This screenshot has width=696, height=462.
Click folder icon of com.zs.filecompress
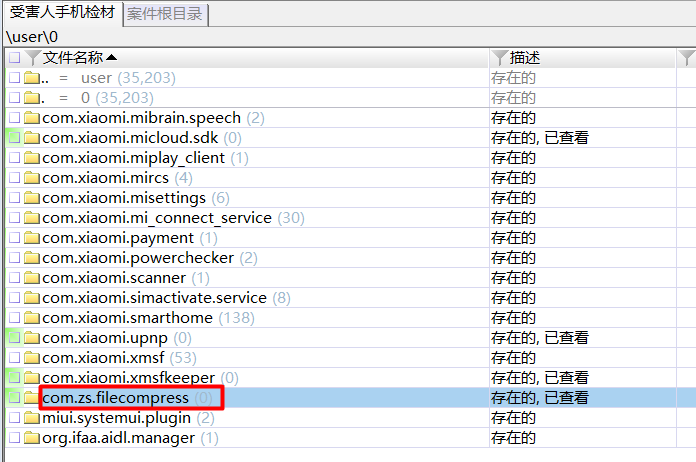pos(32,398)
